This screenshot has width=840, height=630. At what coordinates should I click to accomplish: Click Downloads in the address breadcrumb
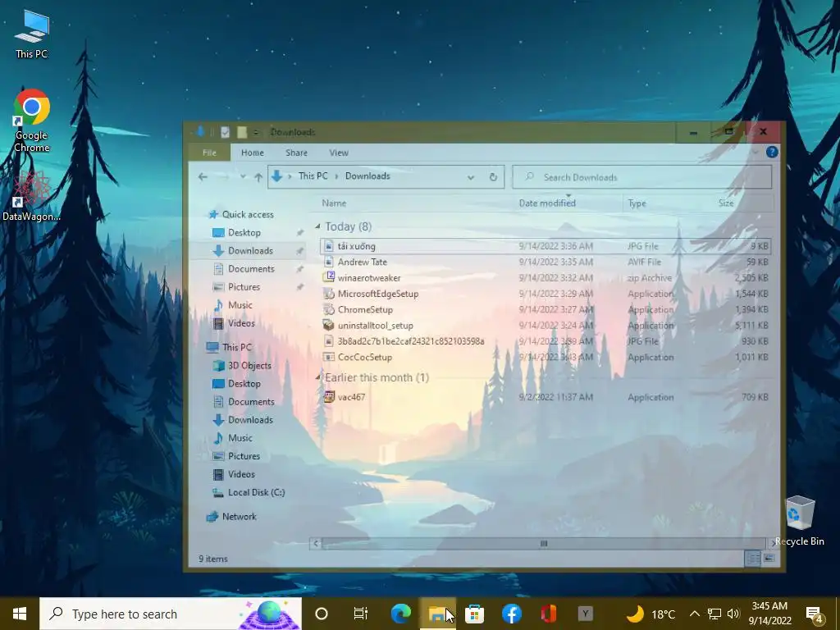pos(367,176)
